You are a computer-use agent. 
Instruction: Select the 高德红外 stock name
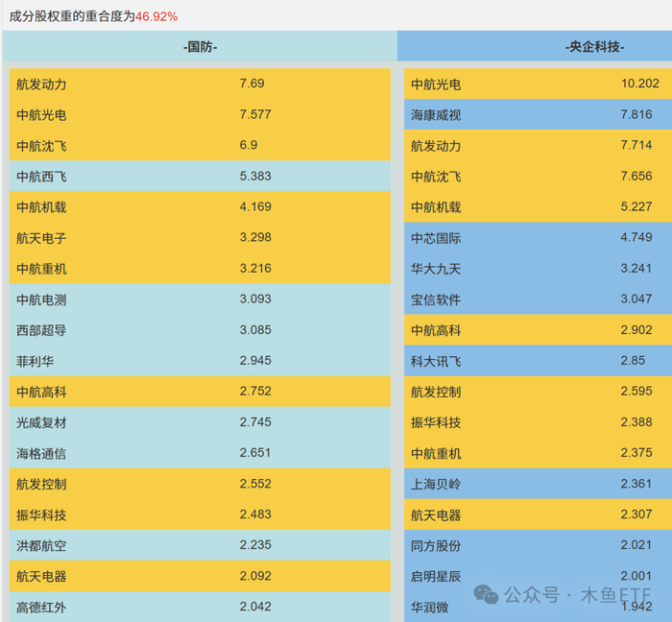click(x=41, y=608)
